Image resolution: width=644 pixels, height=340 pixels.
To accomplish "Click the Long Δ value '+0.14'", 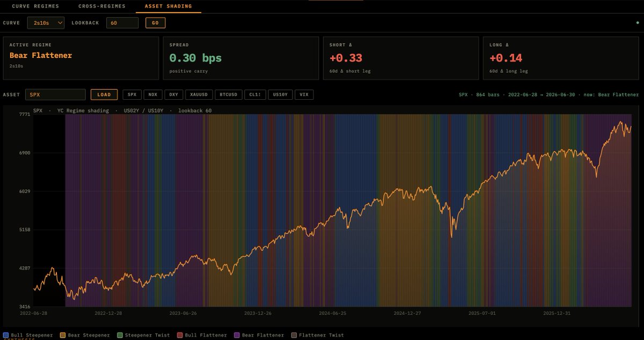I will click(506, 57).
